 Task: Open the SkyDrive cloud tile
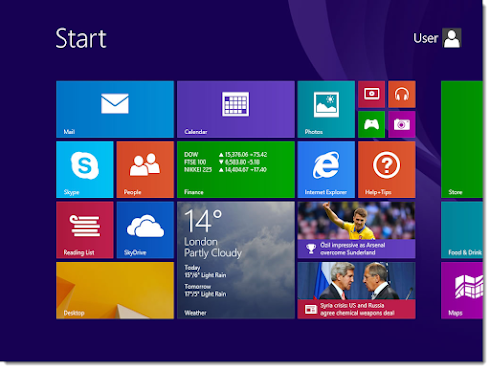tap(145, 230)
